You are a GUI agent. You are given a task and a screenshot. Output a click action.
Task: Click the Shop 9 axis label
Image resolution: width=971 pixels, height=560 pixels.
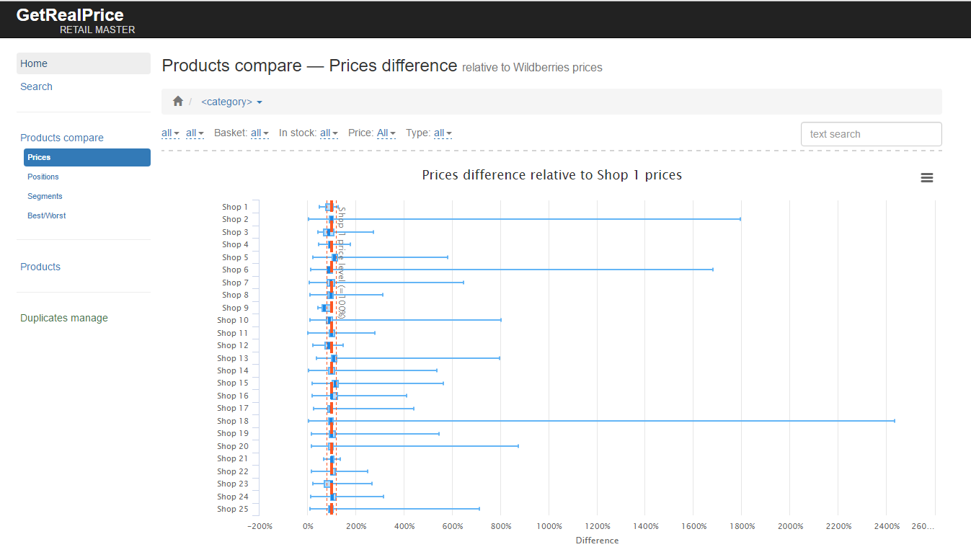pyautogui.click(x=235, y=308)
